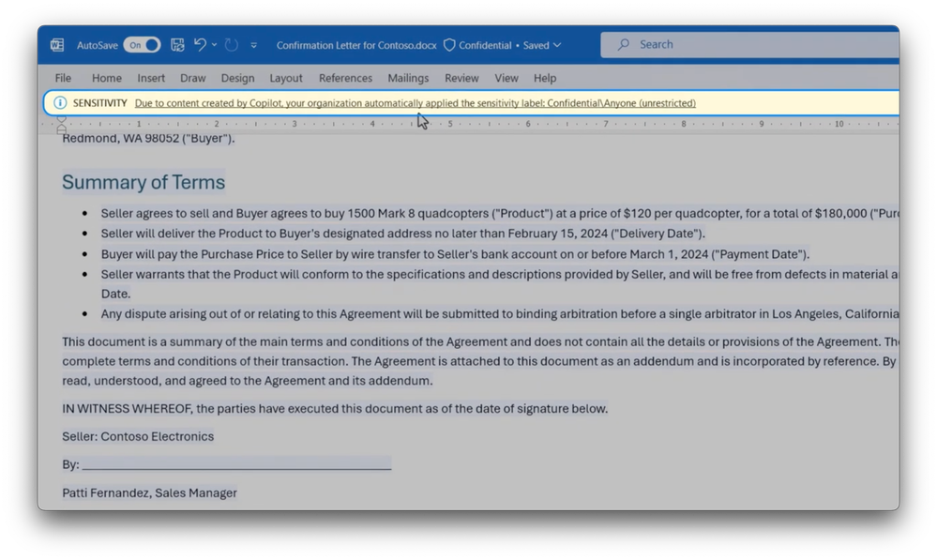
Task: Click the 'IN WITNESS WHEREOF' line
Action: click(x=335, y=409)
